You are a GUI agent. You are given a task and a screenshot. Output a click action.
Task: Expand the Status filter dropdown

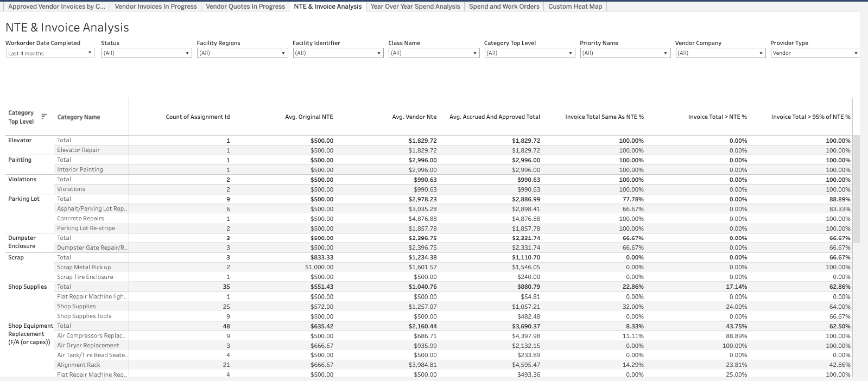pyautogui.click(x=146, y=53)
